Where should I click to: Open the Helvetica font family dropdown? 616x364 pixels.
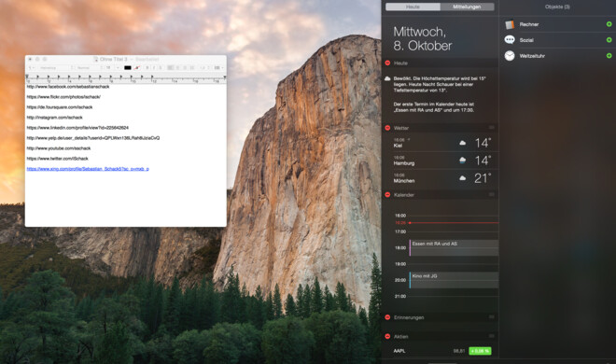coord(55,67)
